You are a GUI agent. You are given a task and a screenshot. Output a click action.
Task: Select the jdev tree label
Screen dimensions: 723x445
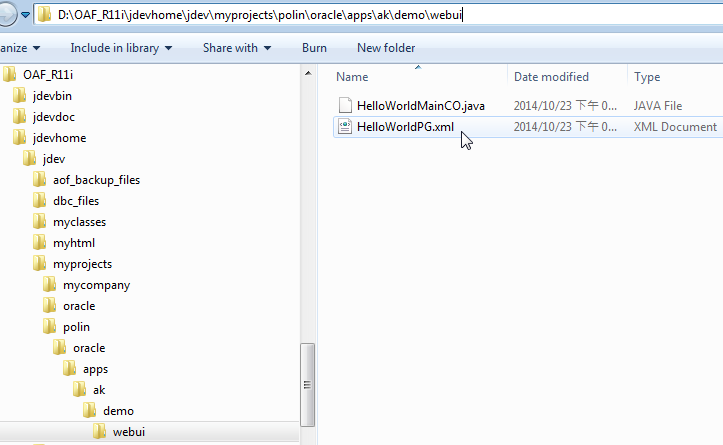(x=54, y=159)
